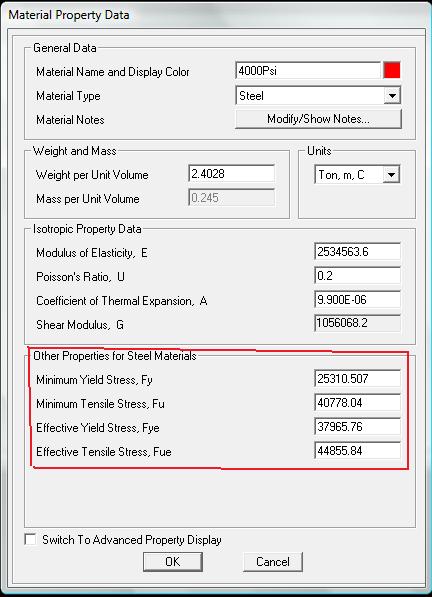The height and width of the screenshot is (597, 432).
Task: Click the Shear Modulus G field
Action: [x=357, y=323]
